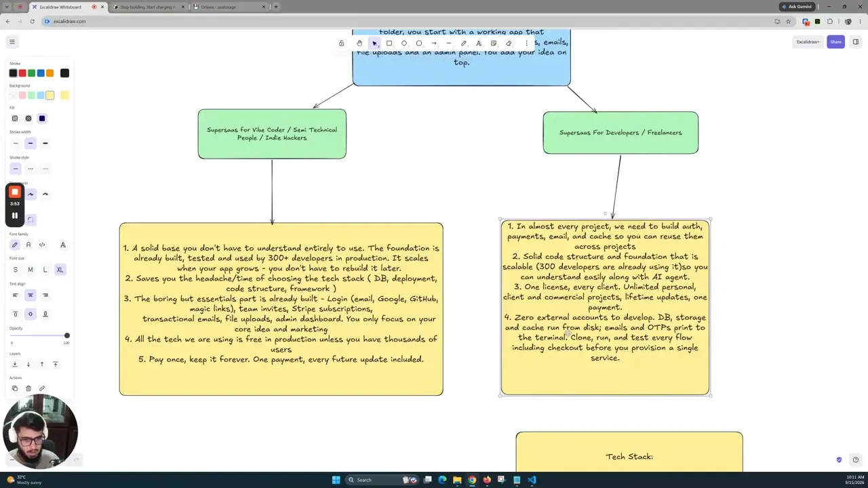Choose the Rectangle shape tool
The height and width of the screenshot is (488, 868).
click(x=389, y=43)
